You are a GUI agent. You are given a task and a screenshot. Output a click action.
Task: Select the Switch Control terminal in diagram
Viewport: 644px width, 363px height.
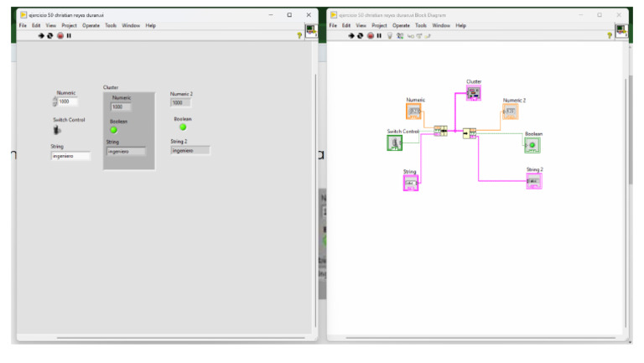click(x=395, y=143)
